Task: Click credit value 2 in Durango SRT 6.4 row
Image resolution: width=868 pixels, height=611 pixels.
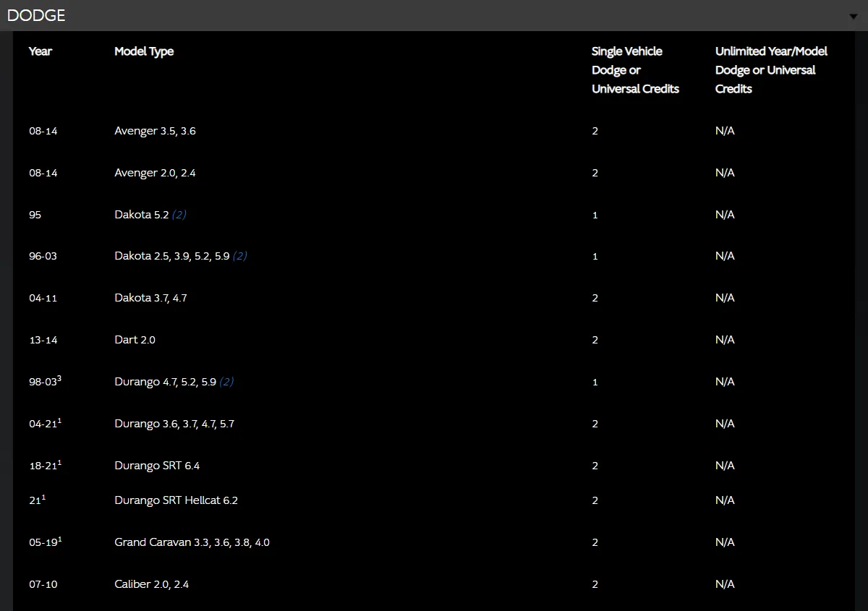Action: [x=595, y=466]
